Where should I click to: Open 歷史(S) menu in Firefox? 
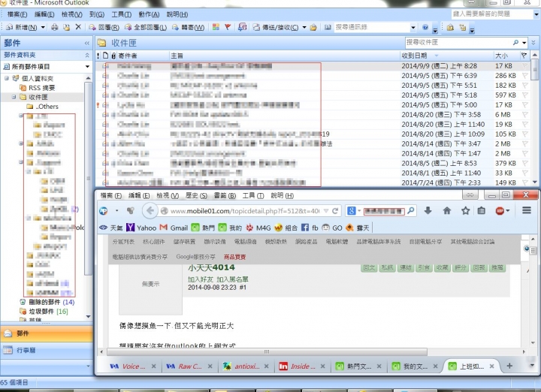tap(196, 195)
